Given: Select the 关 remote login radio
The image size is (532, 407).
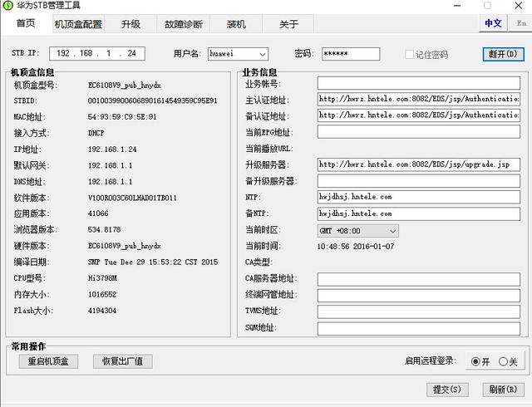Looking at the screenshot, I should click(x=503, y=362).
